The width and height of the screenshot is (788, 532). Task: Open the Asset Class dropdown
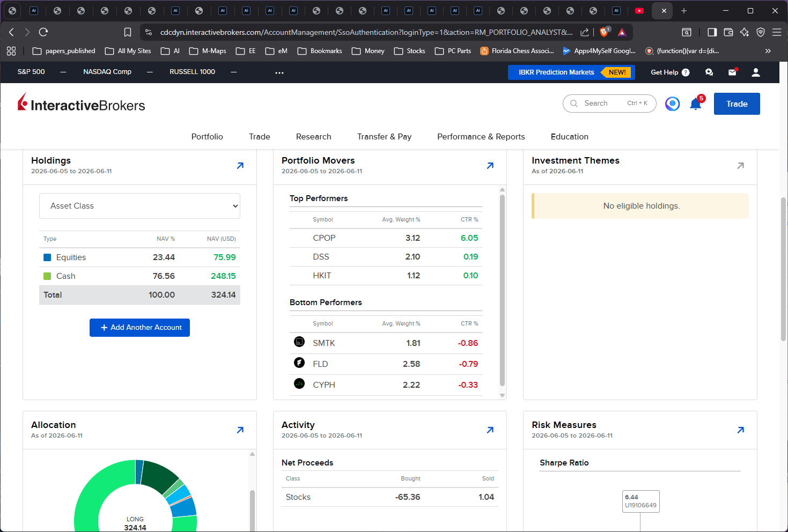[x=139, y=206]
